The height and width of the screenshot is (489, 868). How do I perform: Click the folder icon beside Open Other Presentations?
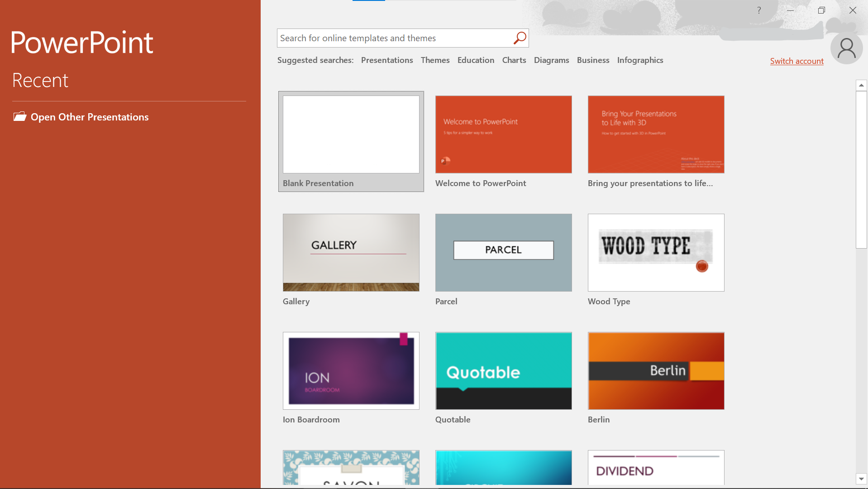coord(19,117)
